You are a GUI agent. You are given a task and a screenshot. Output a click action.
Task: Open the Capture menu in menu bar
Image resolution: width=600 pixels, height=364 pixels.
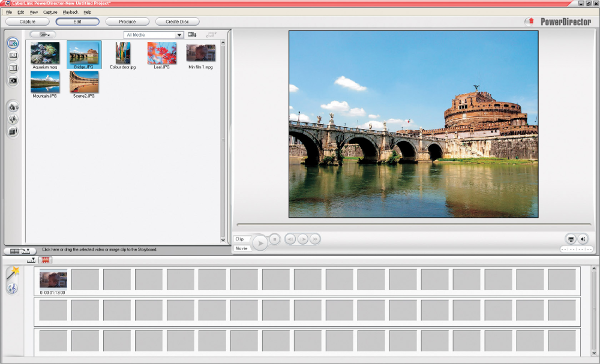(x=50, y=12)
